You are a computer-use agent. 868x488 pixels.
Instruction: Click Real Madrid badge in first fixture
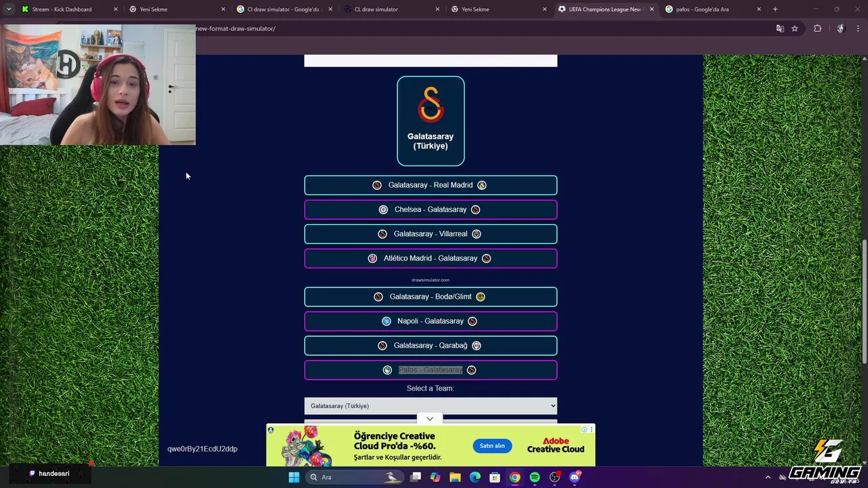481,185
